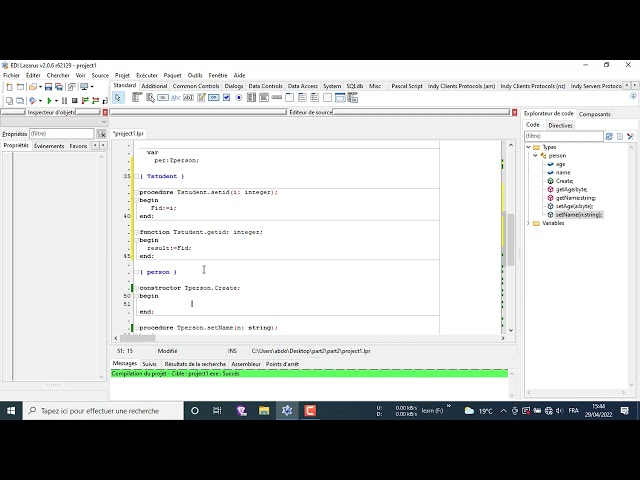Select the arrow selection pointer in the palette

click(x=118, y=98)
